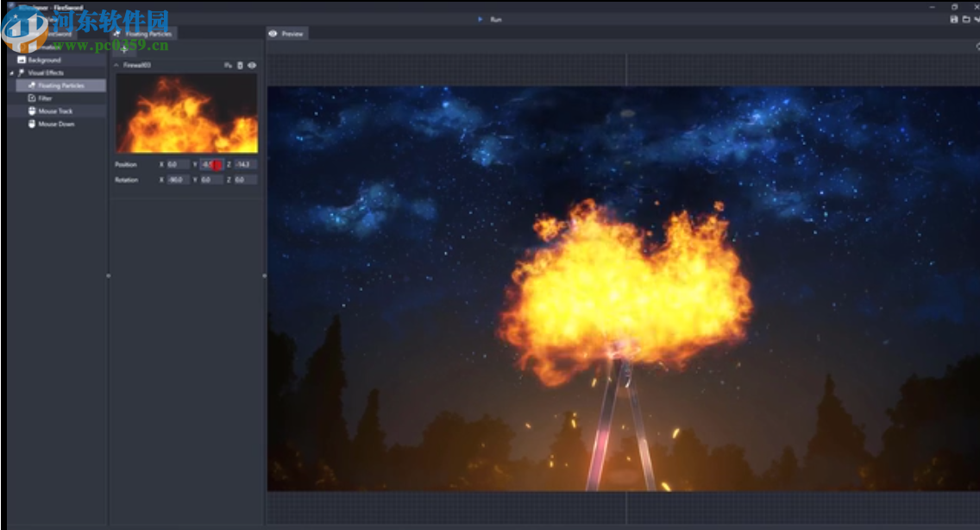This screenshot has height=530, width=980.
Task: Collapse the Firewall03 section chevron
Action: [x=116, y=65]
